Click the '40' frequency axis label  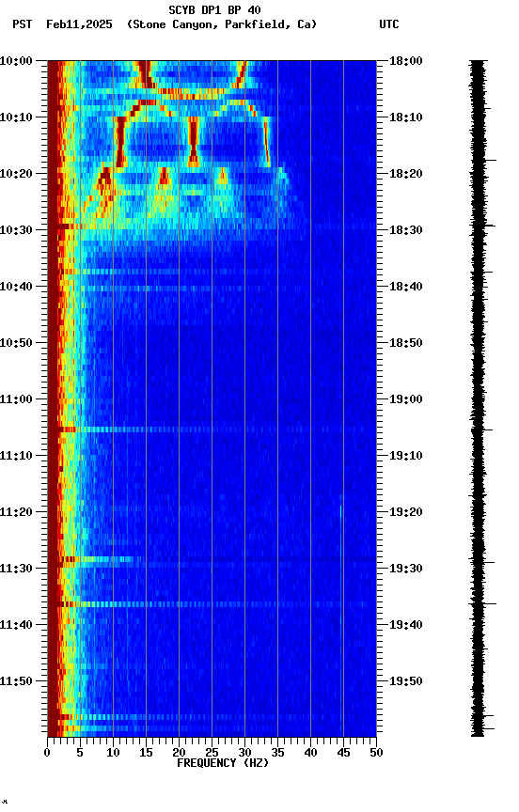[x=310, y=753]
